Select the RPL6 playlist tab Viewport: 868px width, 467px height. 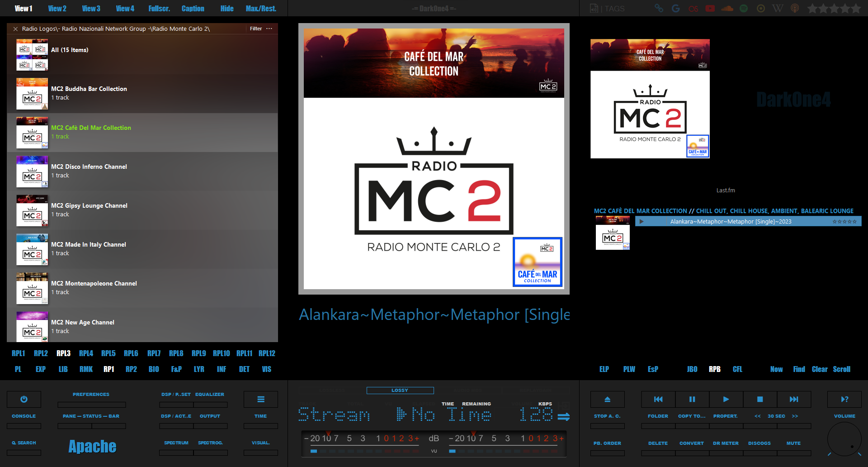click(131, 353)
